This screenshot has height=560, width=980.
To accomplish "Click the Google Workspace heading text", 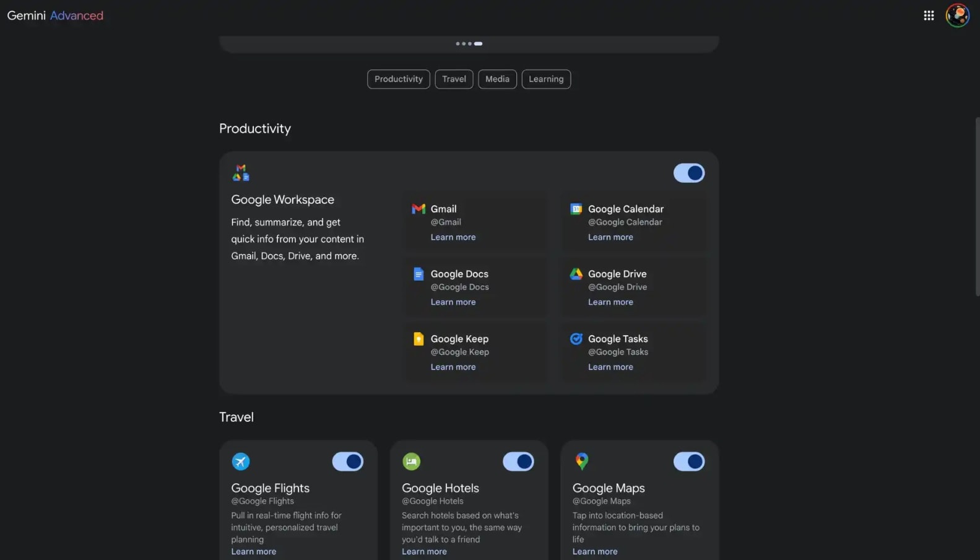I will point(282,199).
